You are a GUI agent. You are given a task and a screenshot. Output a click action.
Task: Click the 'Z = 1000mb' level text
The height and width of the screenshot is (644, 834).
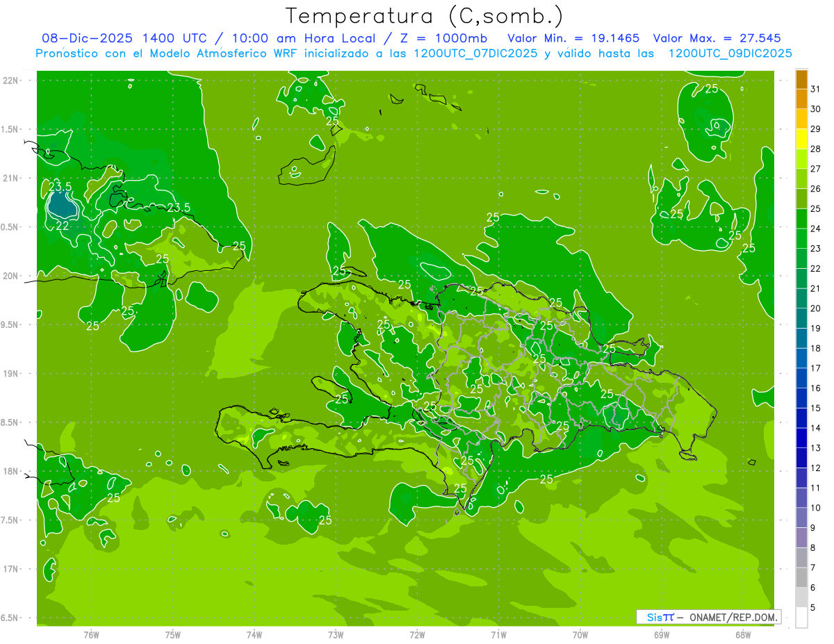443,38
